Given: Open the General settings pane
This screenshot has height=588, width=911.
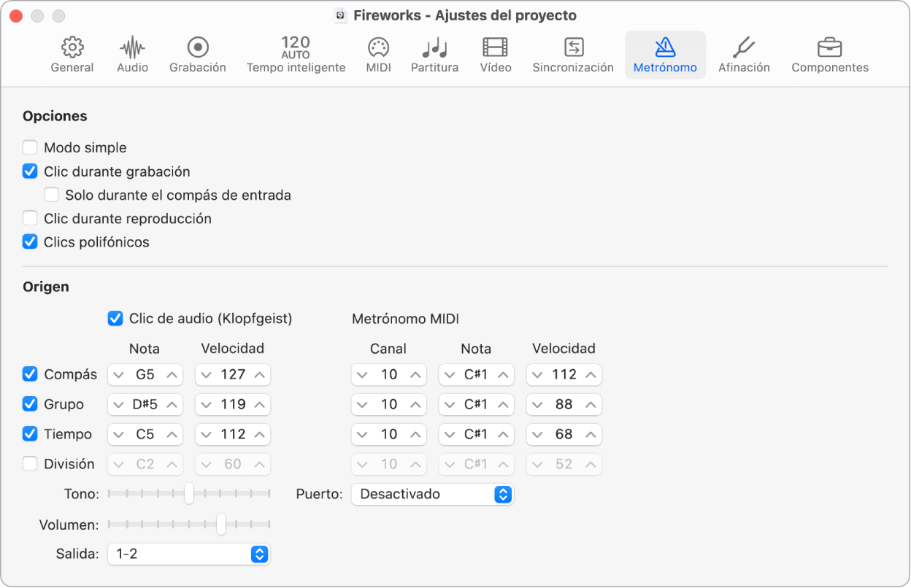Looking at the screenshot, I should tap(72, 55).
